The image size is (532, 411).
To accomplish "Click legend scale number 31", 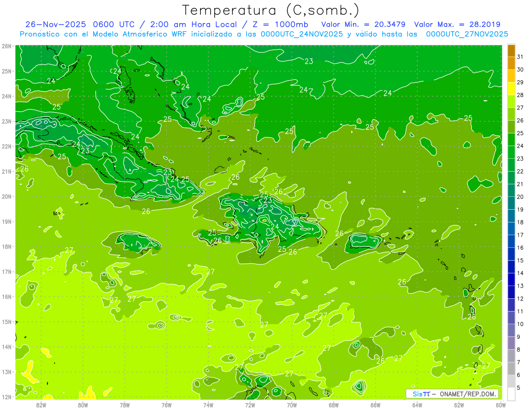I will (520, 56).
